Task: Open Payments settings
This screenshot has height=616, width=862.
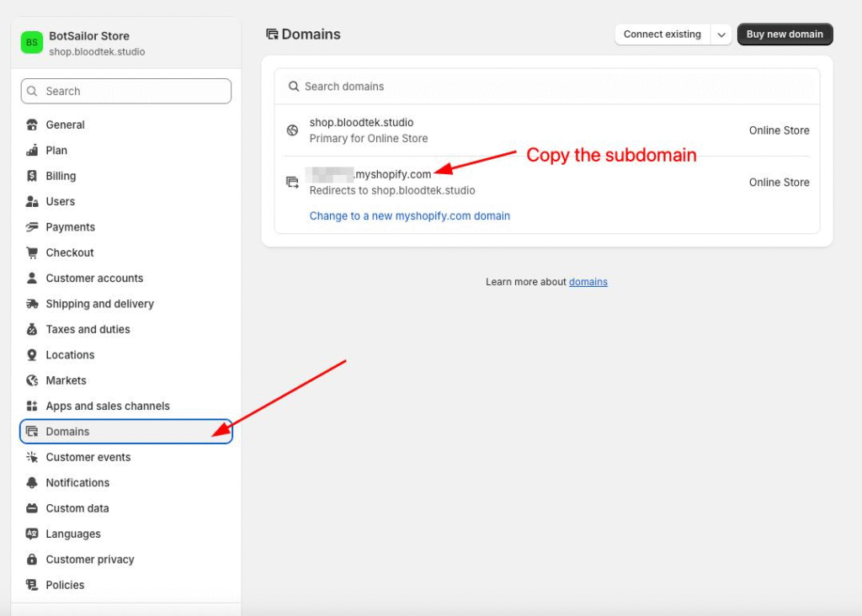Action: click(126, 227)
